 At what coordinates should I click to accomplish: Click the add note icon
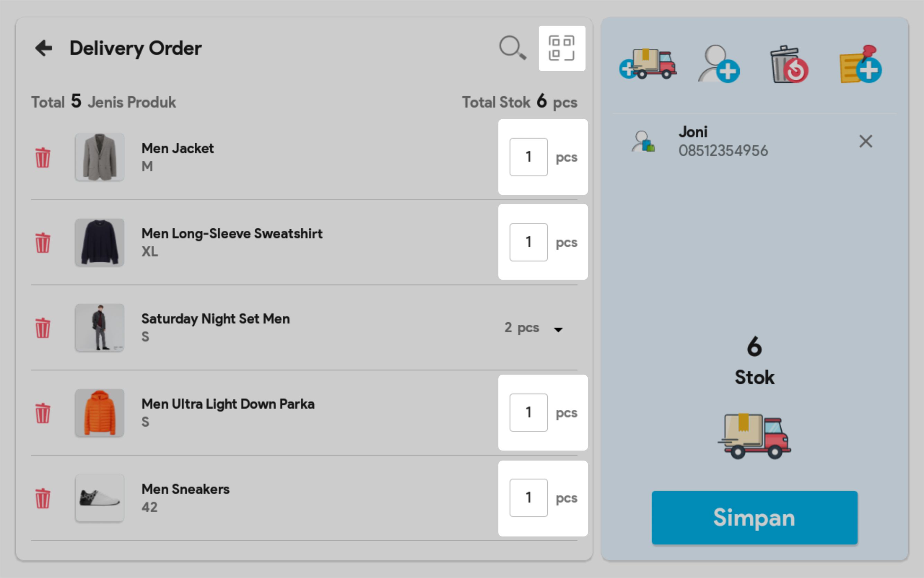pyautogui.click(x=860, y=64)
